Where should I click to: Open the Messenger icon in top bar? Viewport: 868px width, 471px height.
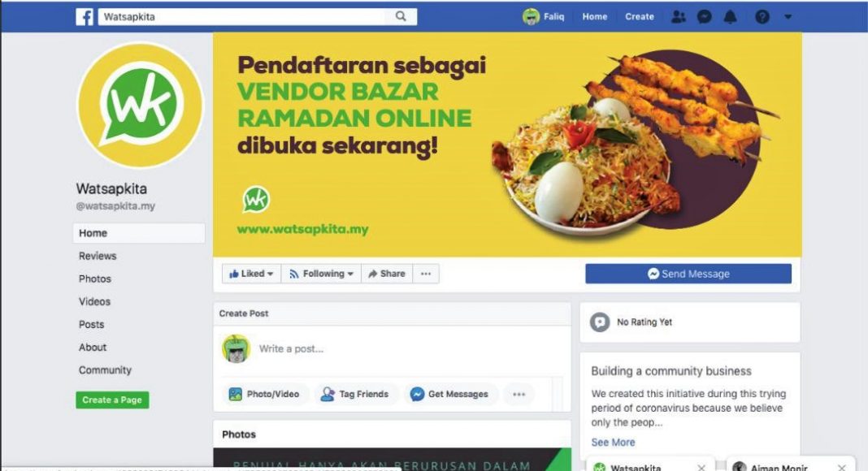pos(704,16)
